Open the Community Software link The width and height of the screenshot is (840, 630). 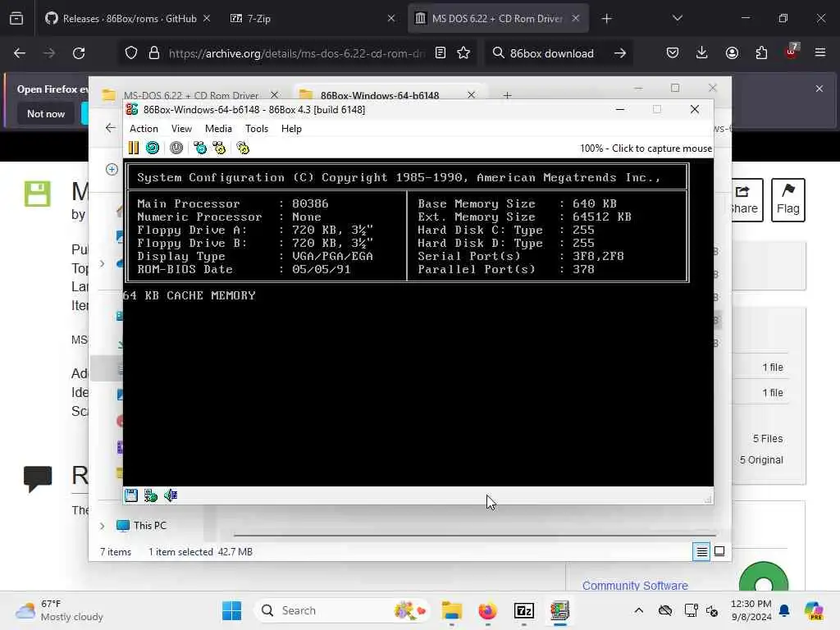tap(635, 586)
